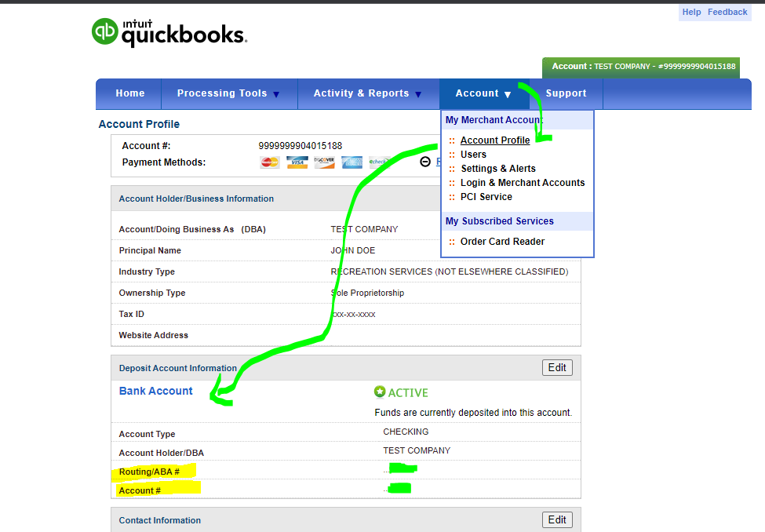Click the Visa payment method icon
The width and height of the screenshot is (765, 532).
pos(297,162)
